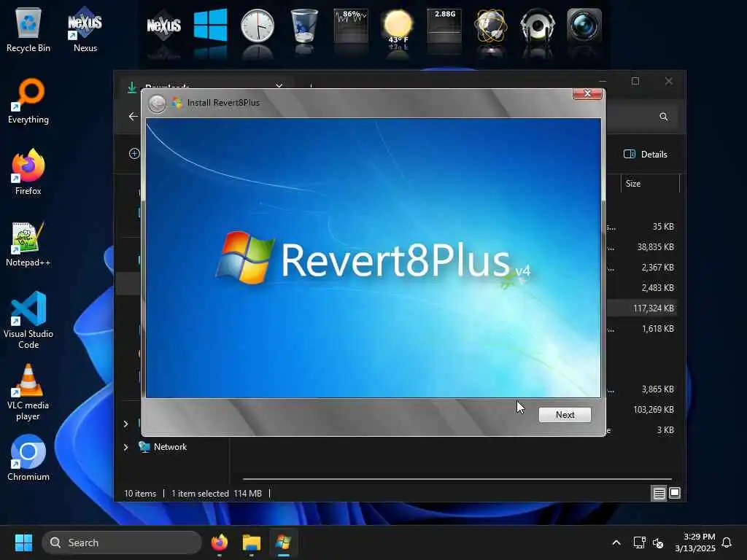Close the Install Revert8Plus window
Screen dimensions: 747x560
[587, 93]
